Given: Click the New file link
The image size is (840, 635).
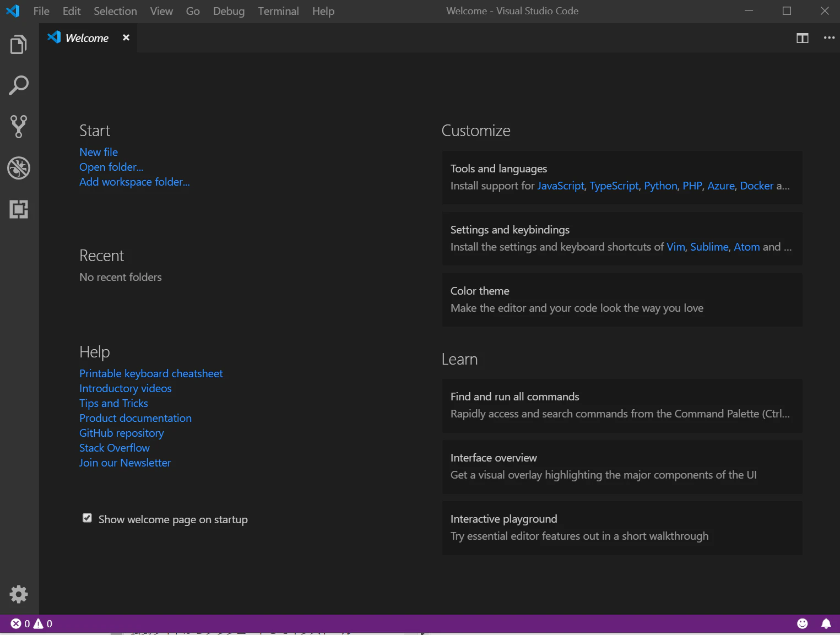Looking at the screenshot, I should pyautogui.click(x=99, y=152).
